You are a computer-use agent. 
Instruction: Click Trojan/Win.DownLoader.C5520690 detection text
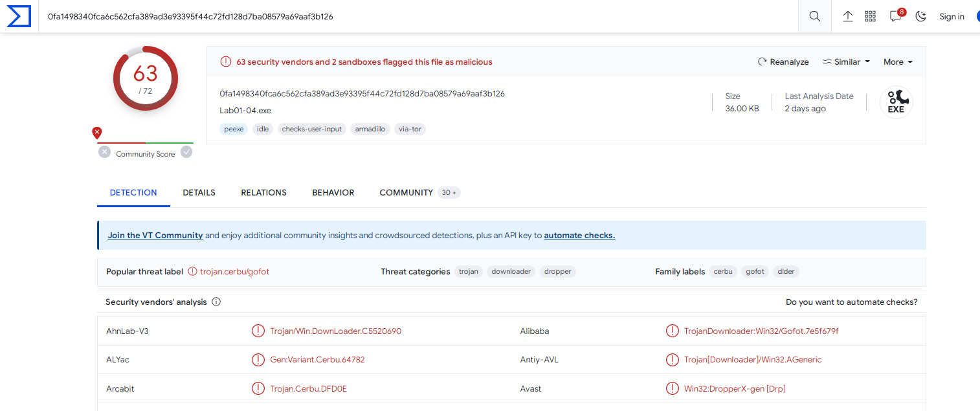coord(336,331)
